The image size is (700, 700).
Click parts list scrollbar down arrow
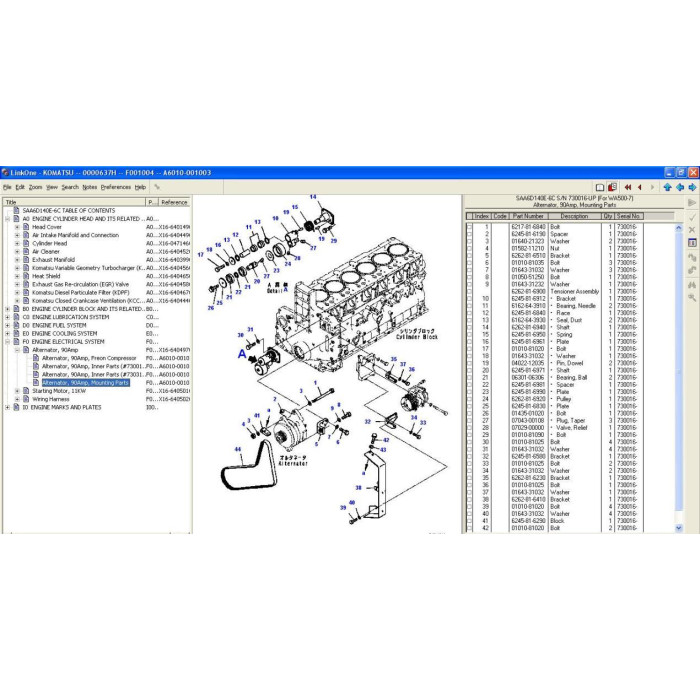679,528
